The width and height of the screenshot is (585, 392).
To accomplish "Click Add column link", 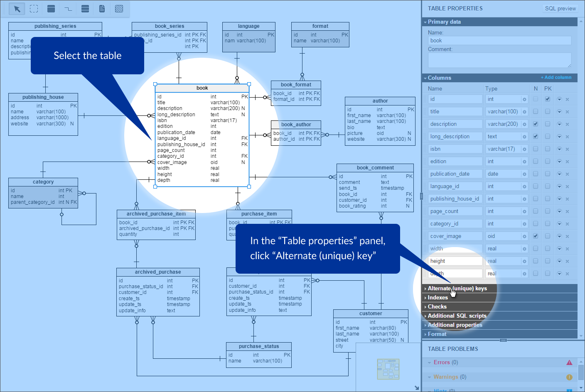I will pos(556,77).
